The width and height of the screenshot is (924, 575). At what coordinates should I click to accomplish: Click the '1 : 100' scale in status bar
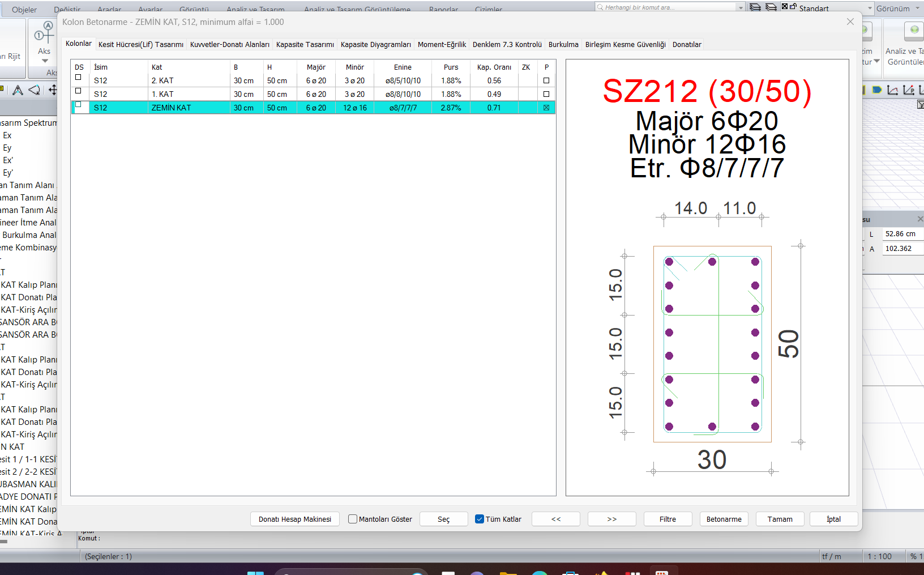(x=879, y=556)
